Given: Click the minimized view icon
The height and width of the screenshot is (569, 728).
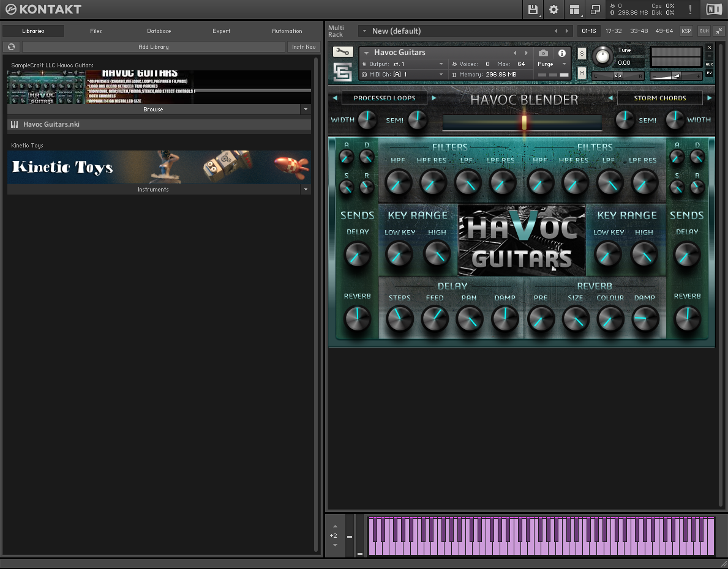Looking at the screenshot, I should 595,9.
